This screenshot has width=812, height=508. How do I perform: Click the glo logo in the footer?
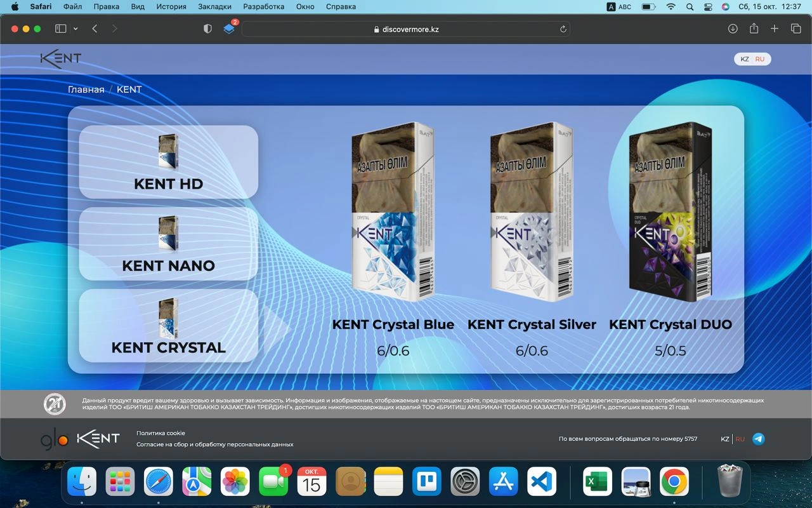55,439
